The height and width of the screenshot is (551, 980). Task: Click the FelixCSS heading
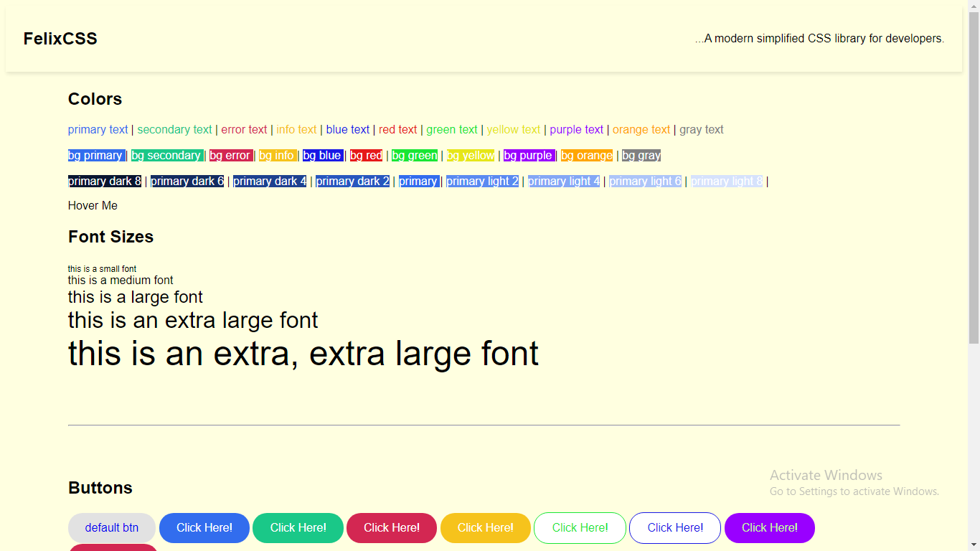(x=61, y=38)
